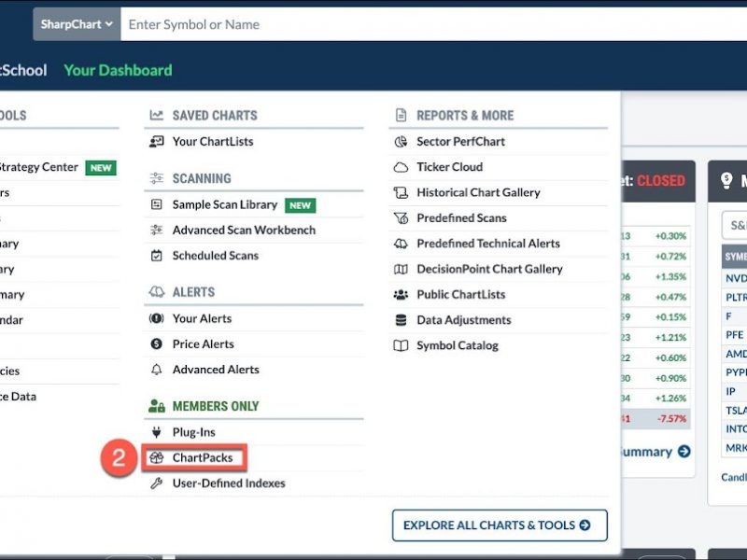The height and width of the screenshot is (560, 747).
Task: Open User-Defined Indexes
Action: [229, 483]
